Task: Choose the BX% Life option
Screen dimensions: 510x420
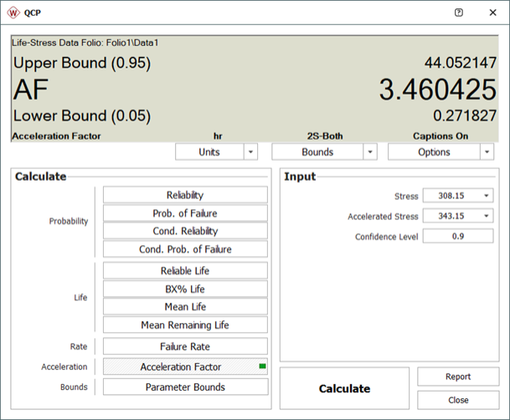Action: tap(185, 289)
